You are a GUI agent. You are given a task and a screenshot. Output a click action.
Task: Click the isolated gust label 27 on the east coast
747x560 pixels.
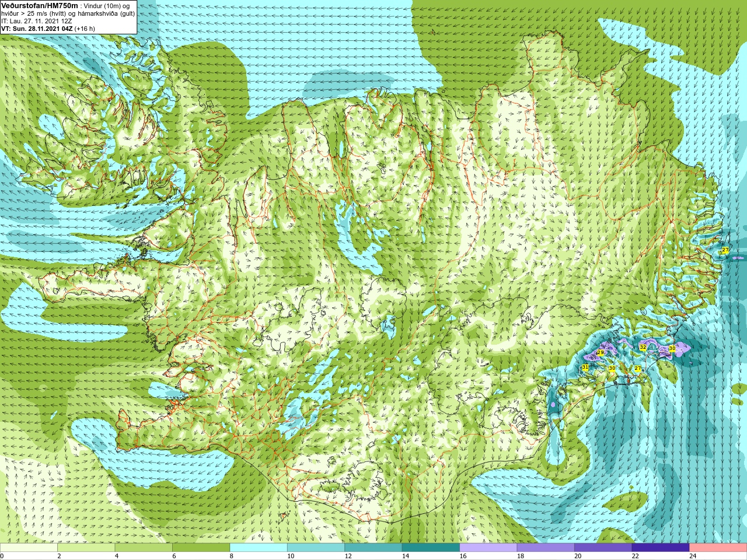click(x=725, y=250)
